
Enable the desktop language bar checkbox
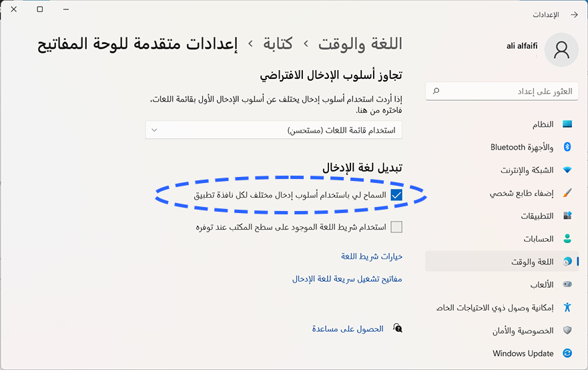396,227
